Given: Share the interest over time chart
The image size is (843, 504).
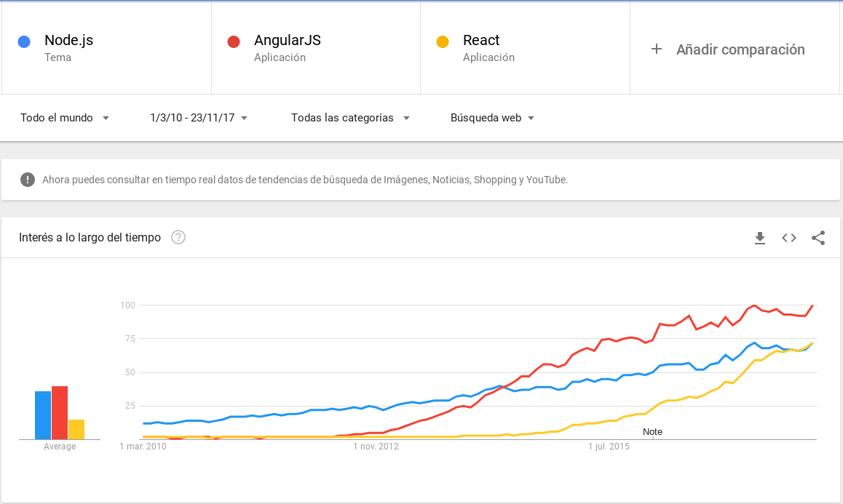Looking at the screenshot, I should (818, 238).
